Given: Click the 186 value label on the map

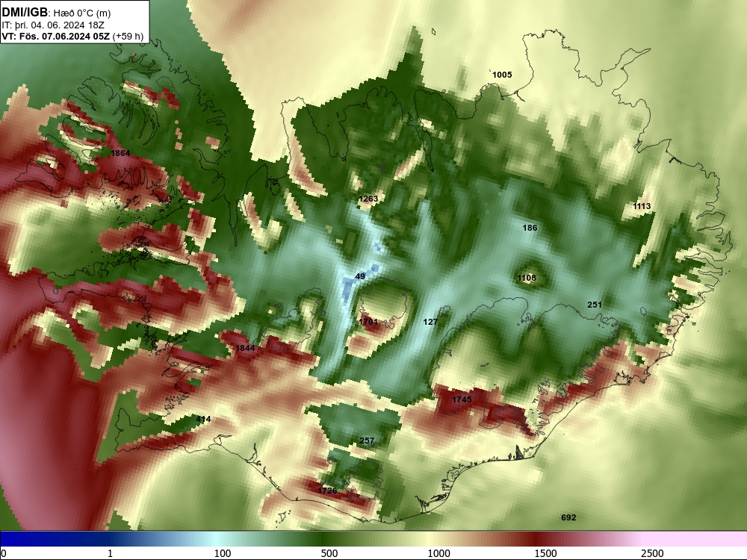Looking at the screenshot, I should pyautogui.click(x=530, y=228).
